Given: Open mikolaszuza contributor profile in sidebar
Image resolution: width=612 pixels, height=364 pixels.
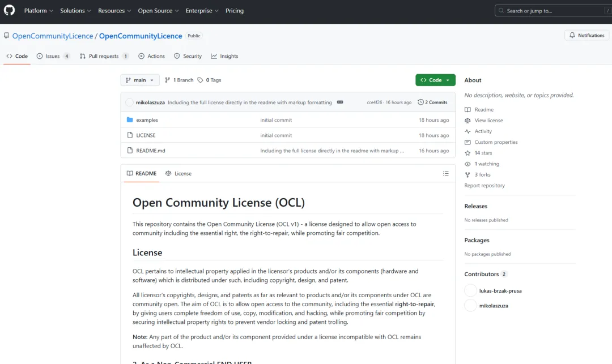Looking at the screenshot, I should (x=494, y=306).
